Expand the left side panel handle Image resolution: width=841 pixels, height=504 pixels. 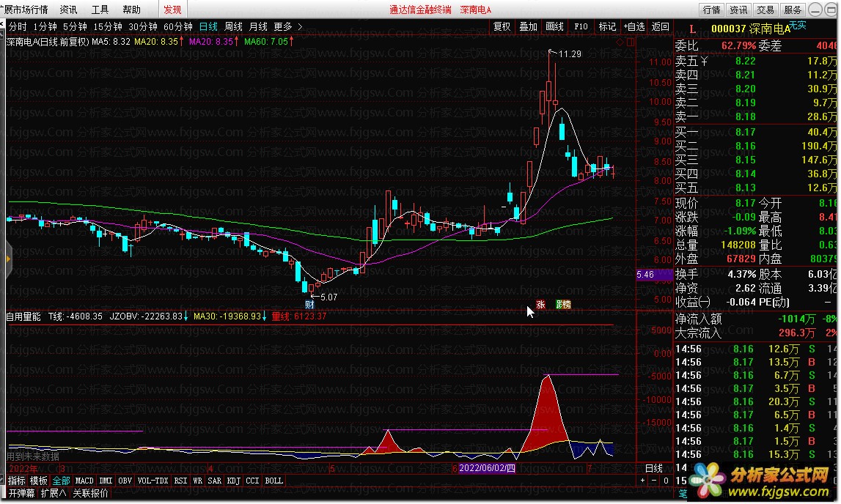(7, 259)
